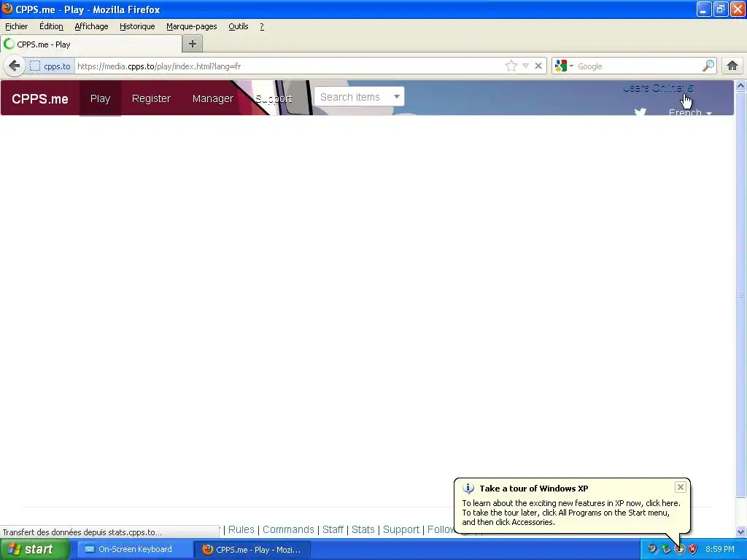This screenshot has width=747, height=560.
Task: Click the search magnifier icon
Action: (x=708, y=66)
